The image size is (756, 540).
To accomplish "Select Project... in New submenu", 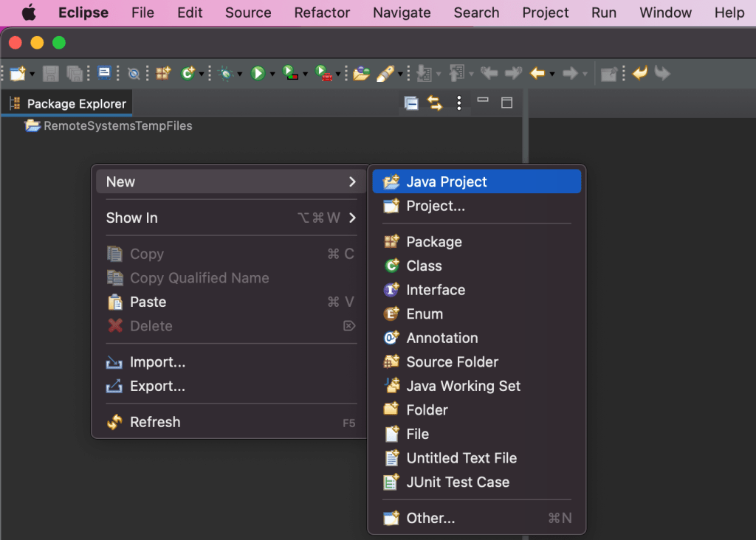I will [477, 206].
